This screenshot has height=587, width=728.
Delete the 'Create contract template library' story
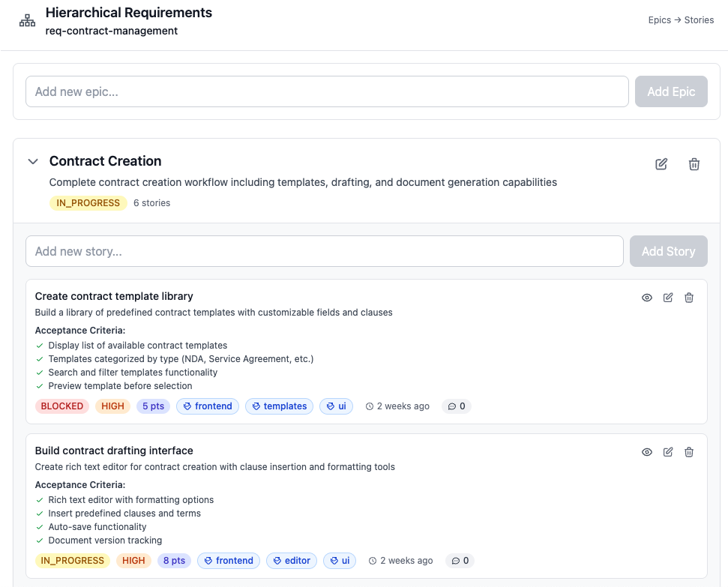click(688, 298)
